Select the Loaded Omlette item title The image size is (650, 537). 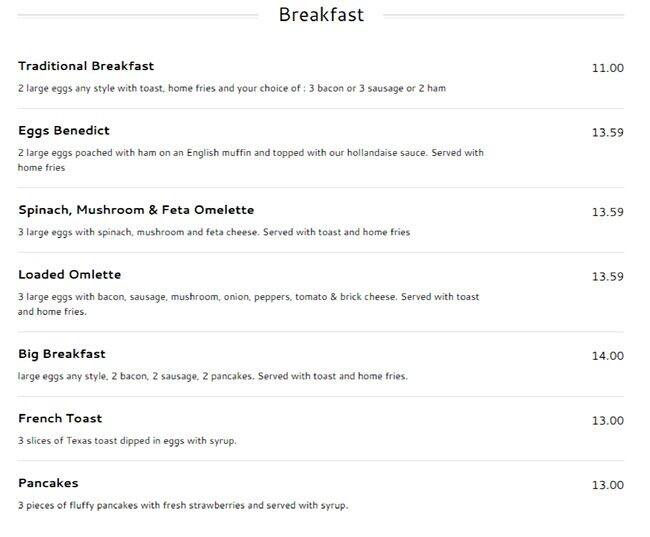(70, 275)
